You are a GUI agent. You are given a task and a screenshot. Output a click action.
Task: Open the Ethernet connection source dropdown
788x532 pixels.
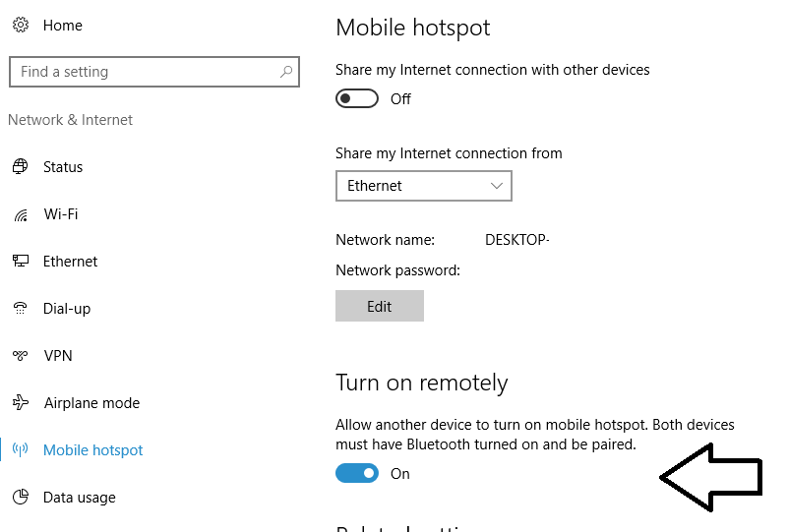(x=424, y=186)
